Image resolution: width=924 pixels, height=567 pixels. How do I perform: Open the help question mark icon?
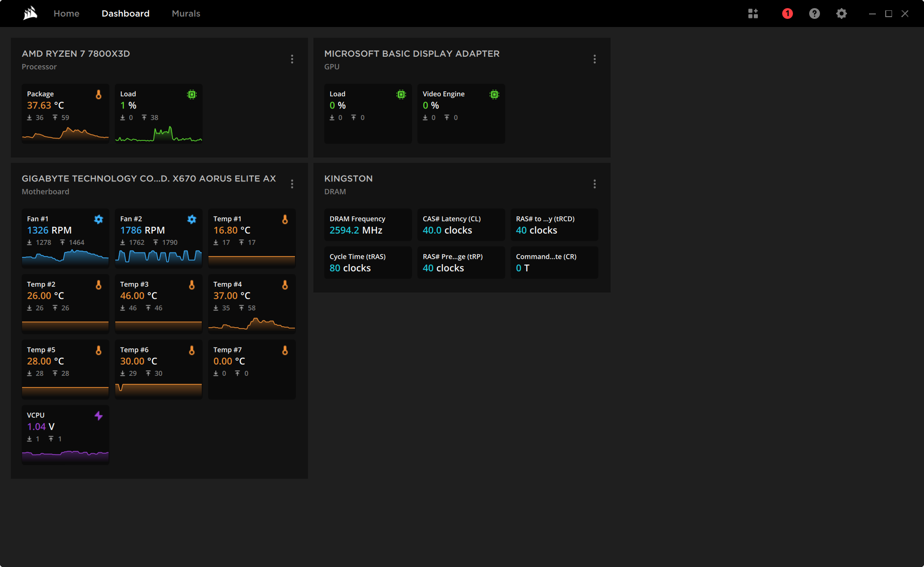pyautogui.click(x=815, y=13)
